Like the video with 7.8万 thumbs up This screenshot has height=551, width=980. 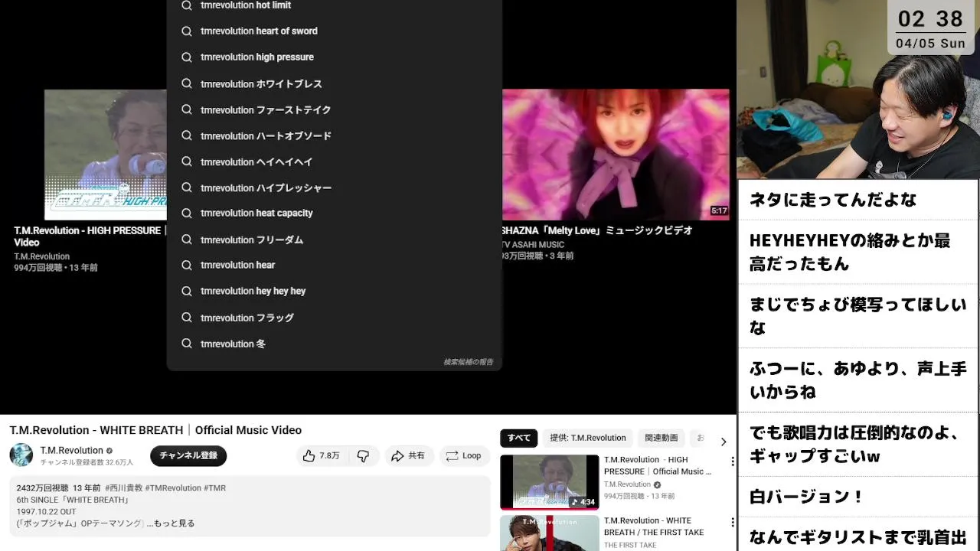321,455
